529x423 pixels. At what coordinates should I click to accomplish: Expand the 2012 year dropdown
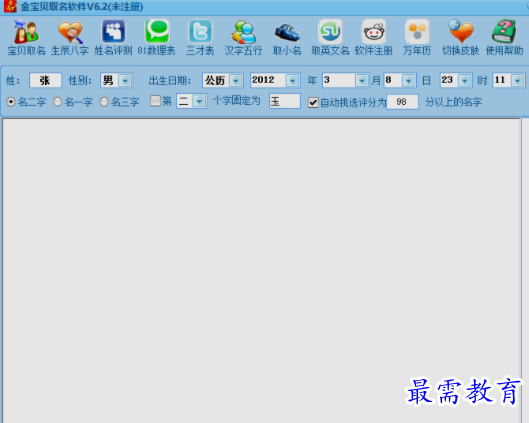[293, 81]
